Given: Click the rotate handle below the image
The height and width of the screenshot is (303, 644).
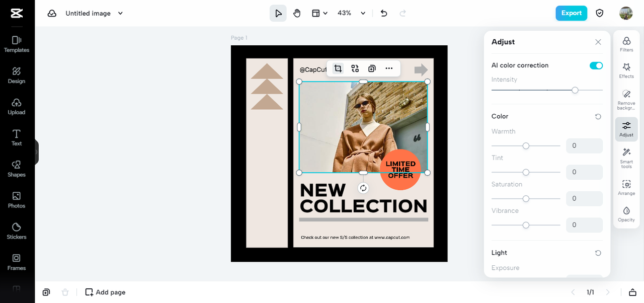Looking at the screenshot, I should click(363, 188).
